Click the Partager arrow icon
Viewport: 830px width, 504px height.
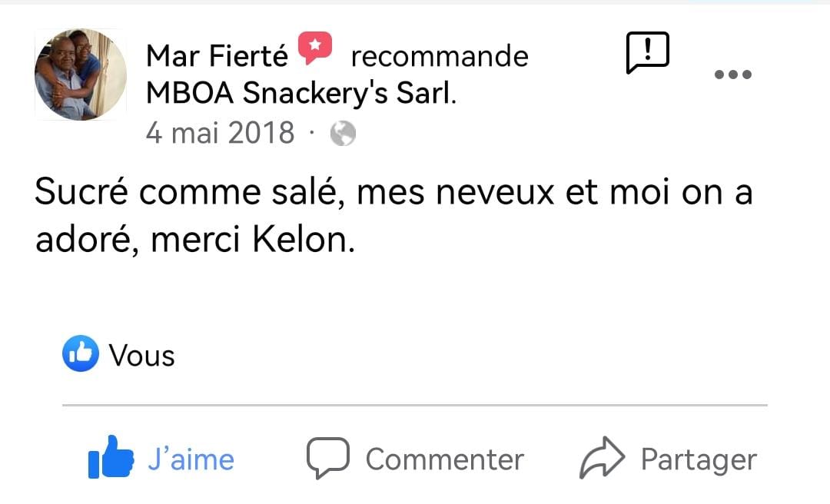click(x=602, y=459)
